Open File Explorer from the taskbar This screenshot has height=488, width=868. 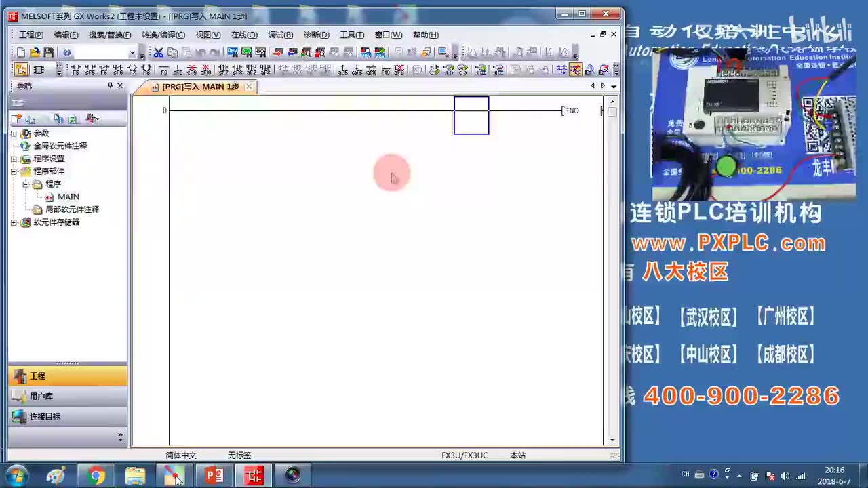(x=135, y=476)
